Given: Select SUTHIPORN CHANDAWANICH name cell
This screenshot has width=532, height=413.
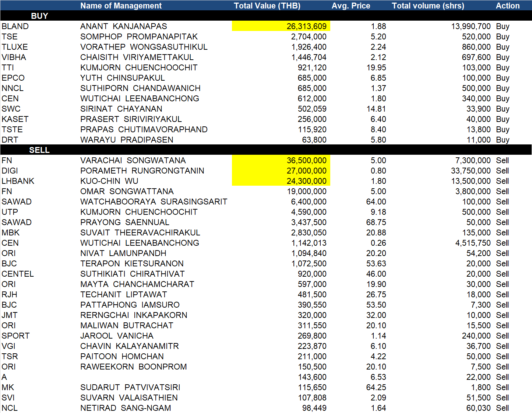Looking at the screenshot, I should (141, 88).
